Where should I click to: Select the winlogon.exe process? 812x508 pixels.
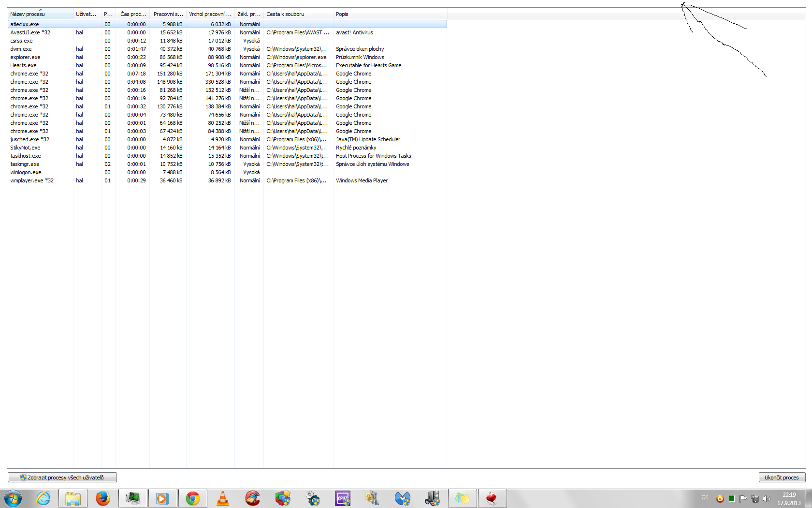click(x=227, y=172)
